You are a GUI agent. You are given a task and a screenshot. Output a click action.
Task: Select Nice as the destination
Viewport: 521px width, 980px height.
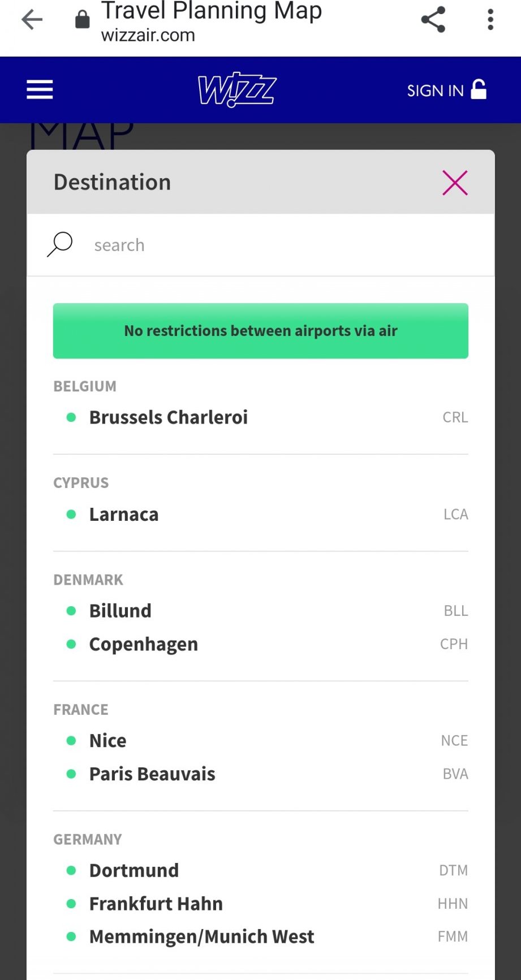coord(108,741)
